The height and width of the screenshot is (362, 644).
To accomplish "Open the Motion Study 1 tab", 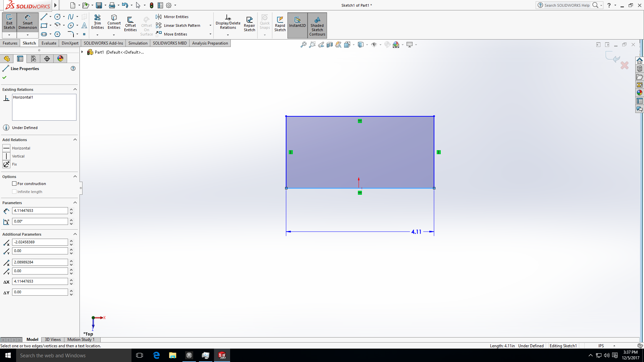I will (x=80, y=340).
